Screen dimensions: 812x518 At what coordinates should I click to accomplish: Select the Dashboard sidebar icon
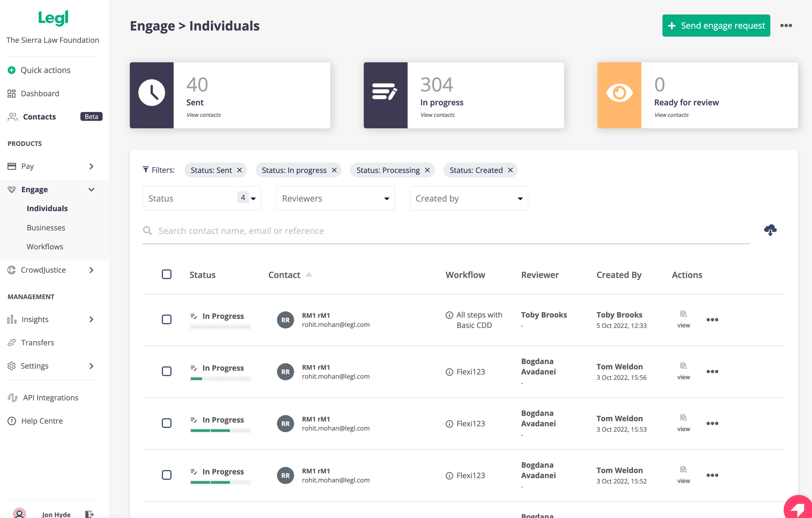pyautogui.click(x=11, y=94)
